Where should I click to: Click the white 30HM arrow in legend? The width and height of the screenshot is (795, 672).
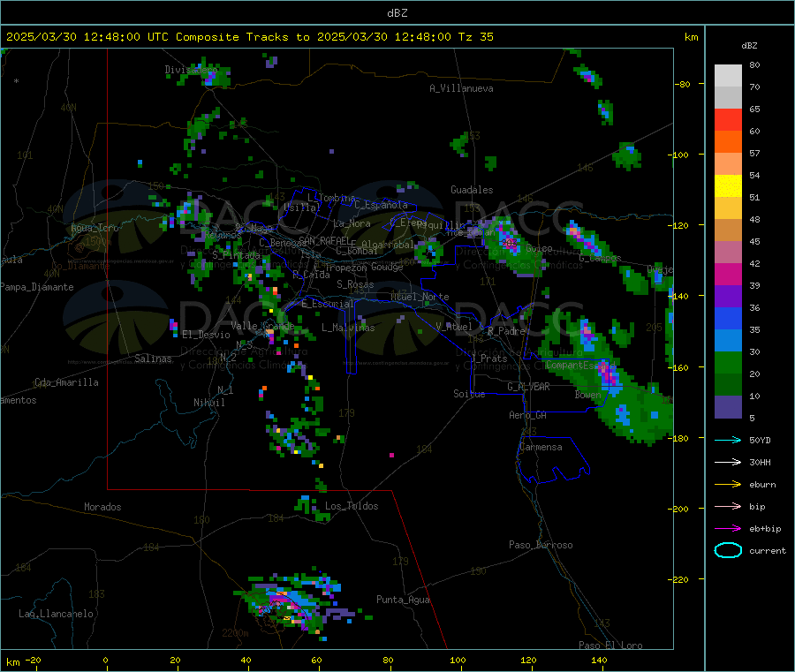pos(728,462)
